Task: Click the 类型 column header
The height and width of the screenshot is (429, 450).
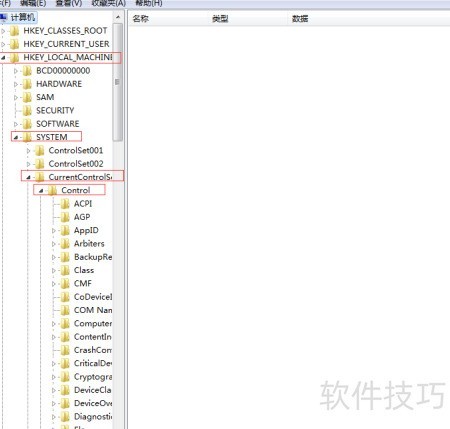Action: 220,19
